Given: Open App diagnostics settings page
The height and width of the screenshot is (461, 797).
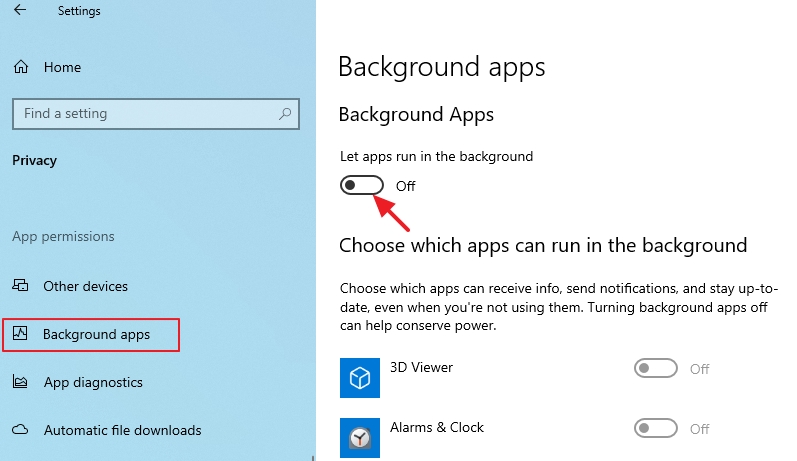Looking at the screenshot, I should 93,382.
